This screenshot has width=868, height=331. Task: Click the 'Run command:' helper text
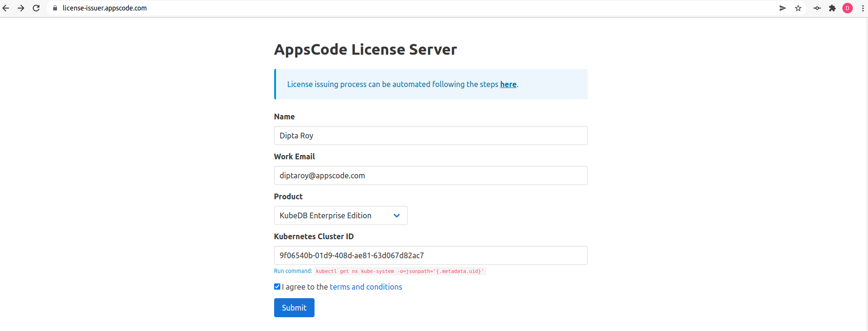(x=293, y=271)
